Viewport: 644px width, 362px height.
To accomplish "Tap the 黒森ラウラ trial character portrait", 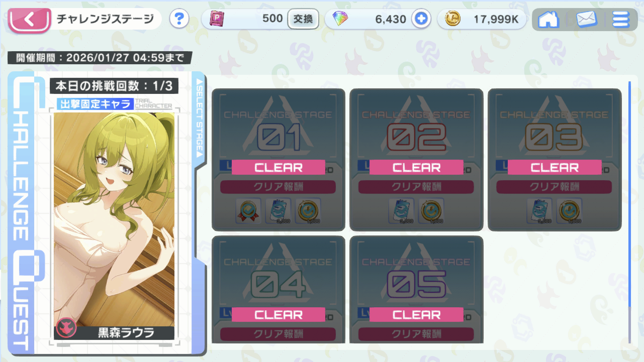I will (x=114, y=226).
